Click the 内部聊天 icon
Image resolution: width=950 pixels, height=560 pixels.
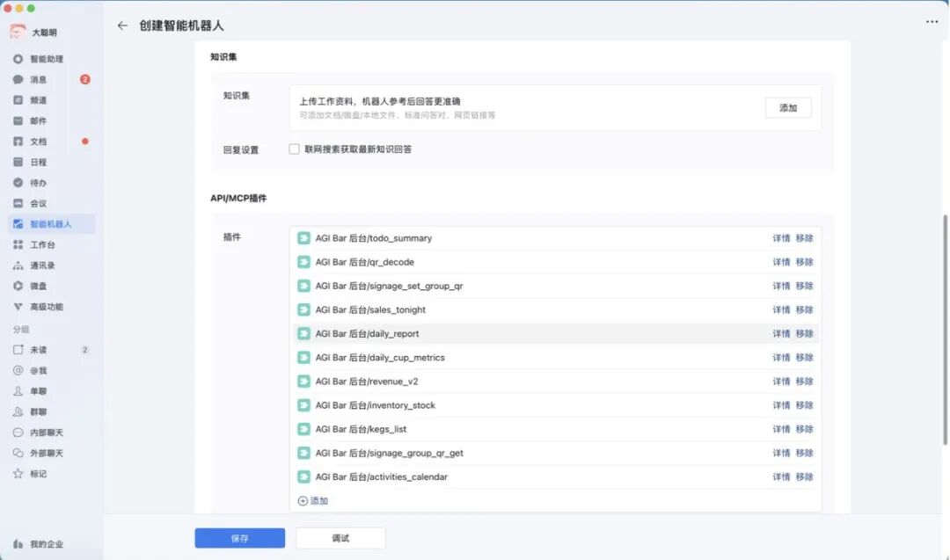(18, 433)
